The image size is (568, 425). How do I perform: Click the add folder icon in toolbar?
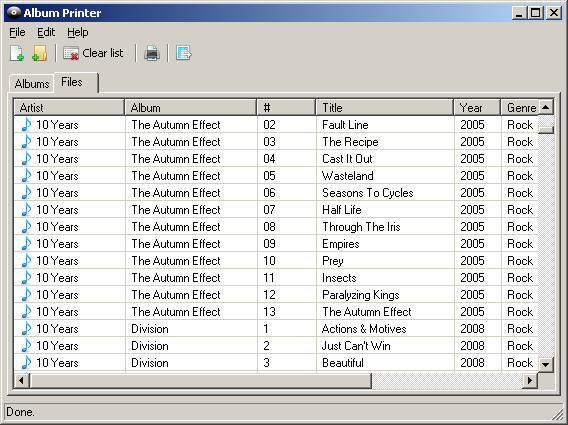pos(39,53)
